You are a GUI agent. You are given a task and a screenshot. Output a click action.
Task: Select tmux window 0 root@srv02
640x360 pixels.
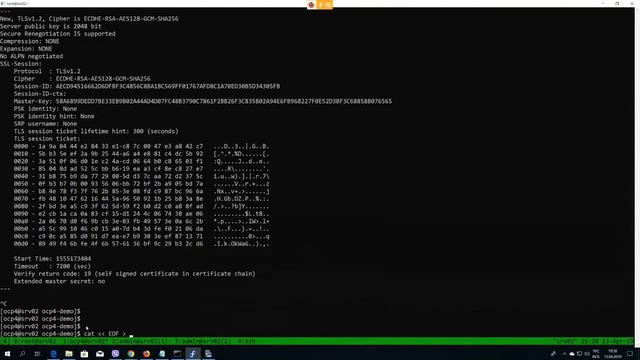(x=35, y=341)
